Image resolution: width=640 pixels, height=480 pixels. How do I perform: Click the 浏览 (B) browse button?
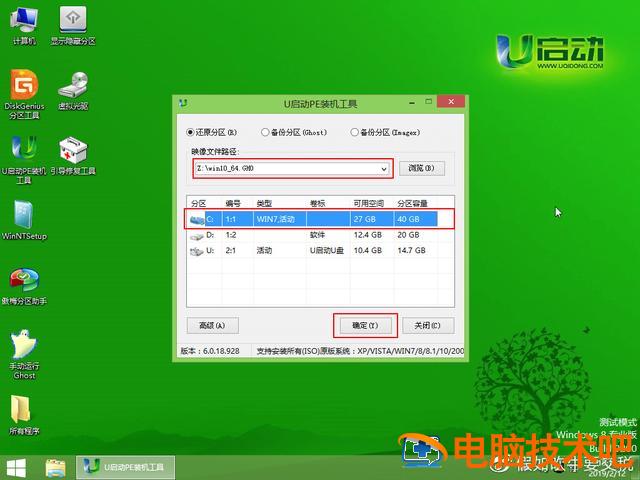point(422,168)
